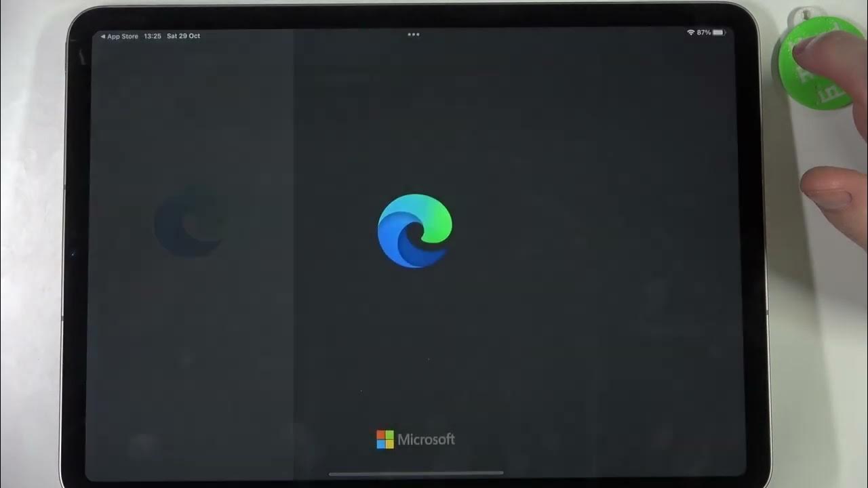Tap the Microsoft Edge logo in center
This screenshot has width=868, height=488.
click(414, 230)
